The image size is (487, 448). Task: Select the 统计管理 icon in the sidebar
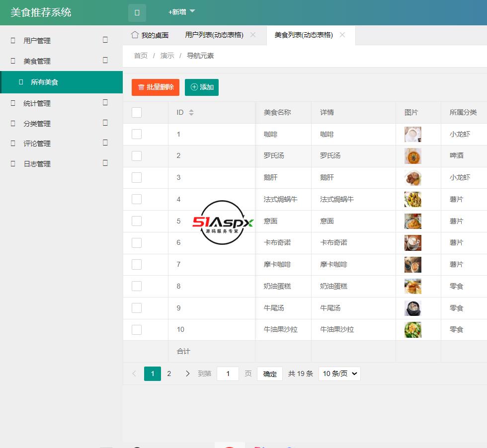pyautogui.click(x=12, y=103)
